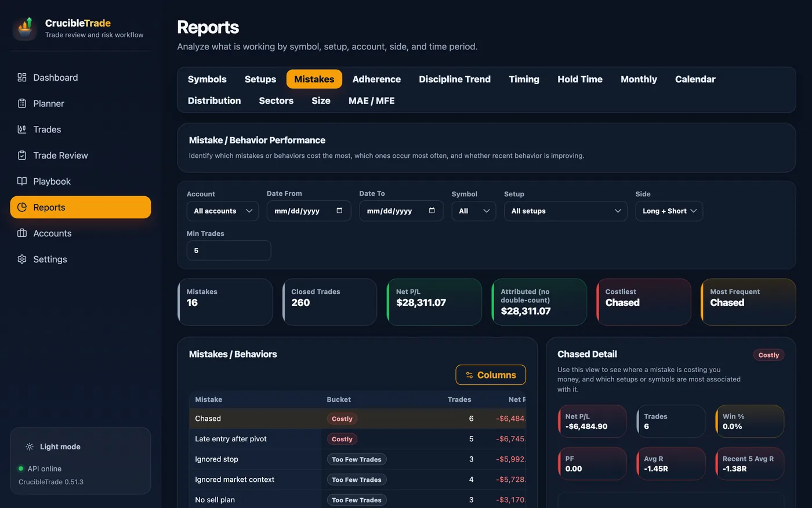
Task: Expand the All setups dropdown
Action: click(565, 211)
